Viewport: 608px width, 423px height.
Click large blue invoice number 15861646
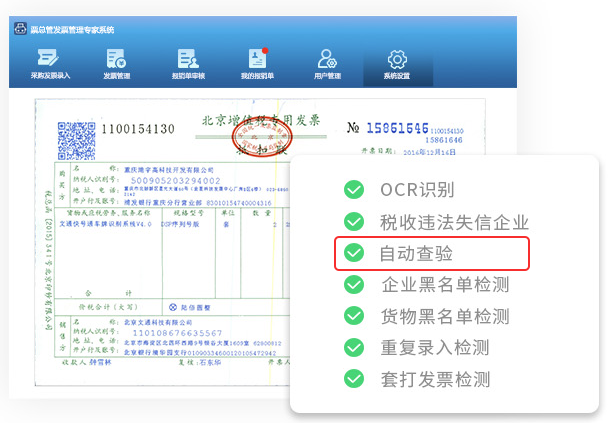[397, 128]
